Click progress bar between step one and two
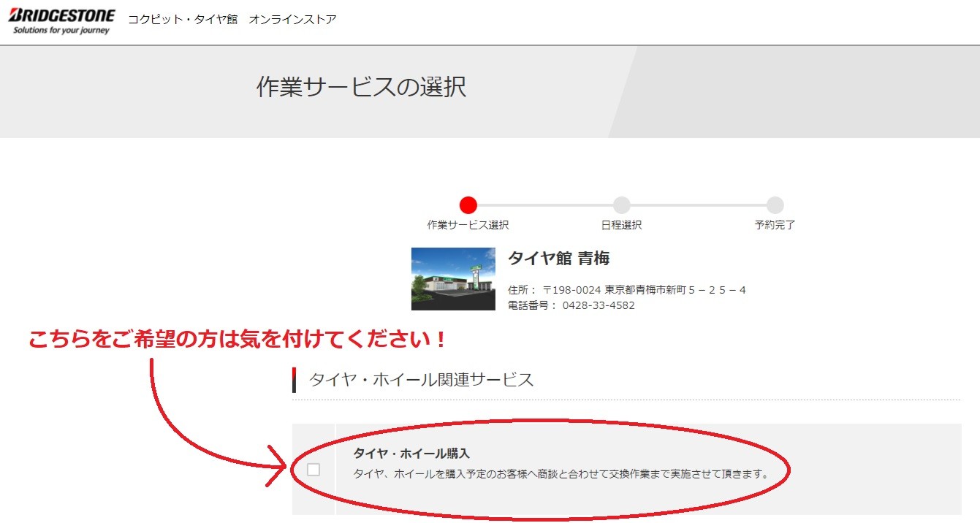980x523 pixels. pos(545,205)
